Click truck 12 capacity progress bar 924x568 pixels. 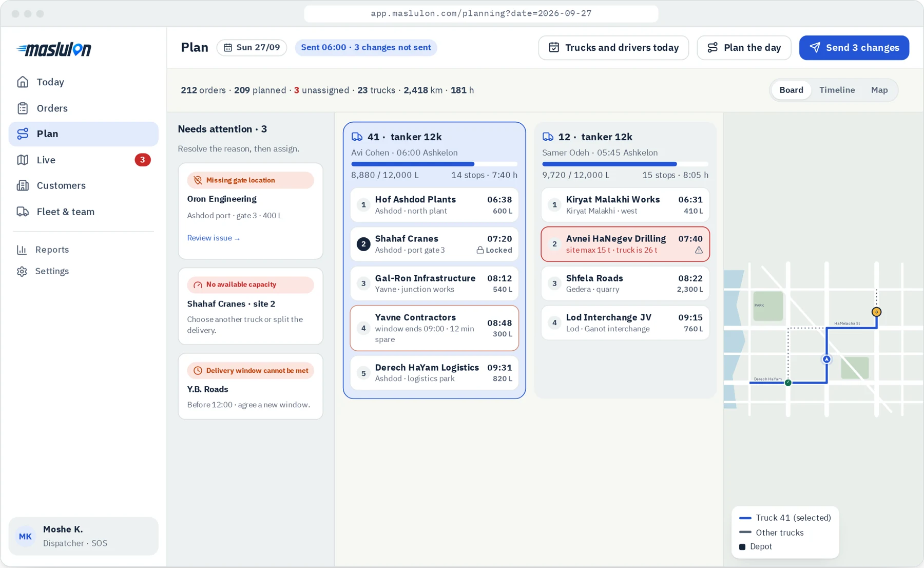pyautogui.click(x=625, y=164)
